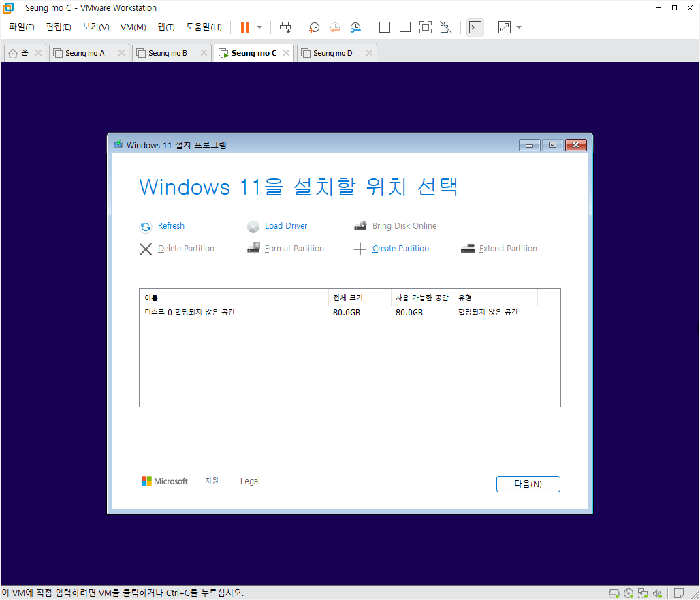Toggle the library sidebar view icon
Screen dimensions: 700x600
pos(384,27)
